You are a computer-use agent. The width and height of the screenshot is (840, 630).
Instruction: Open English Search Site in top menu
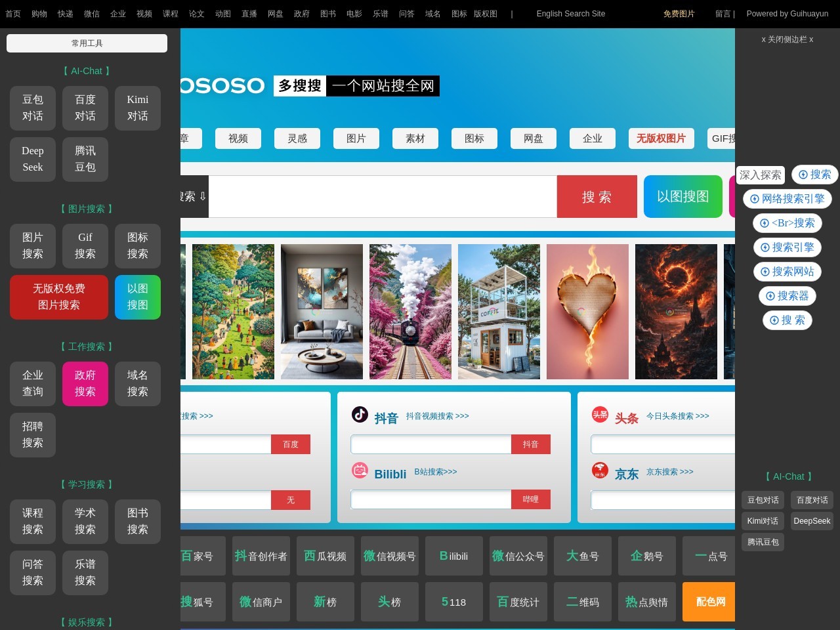point(570,14)
